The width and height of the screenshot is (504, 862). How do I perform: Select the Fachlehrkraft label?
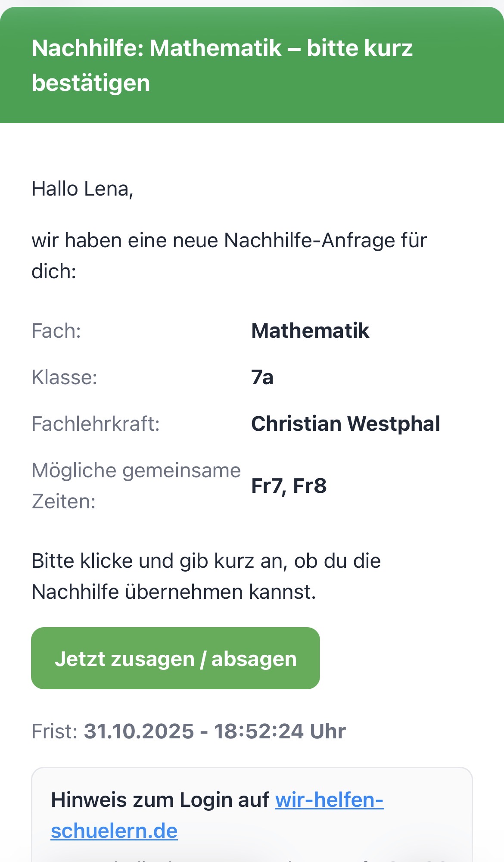(96, 423)
